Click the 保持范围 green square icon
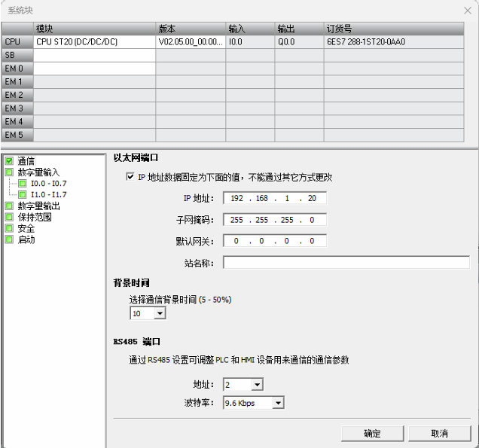This screenshot has width=479, height=448. [x=9, y=217]
